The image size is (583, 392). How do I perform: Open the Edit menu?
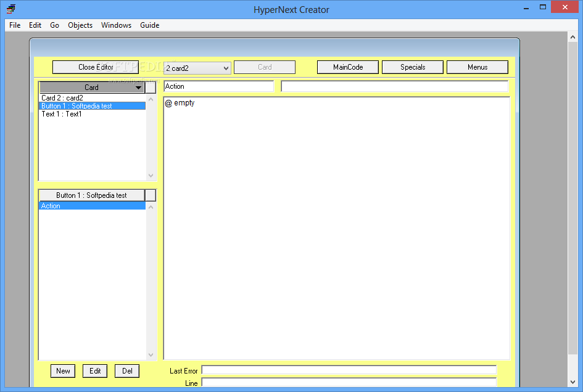(x=35, y=25)
